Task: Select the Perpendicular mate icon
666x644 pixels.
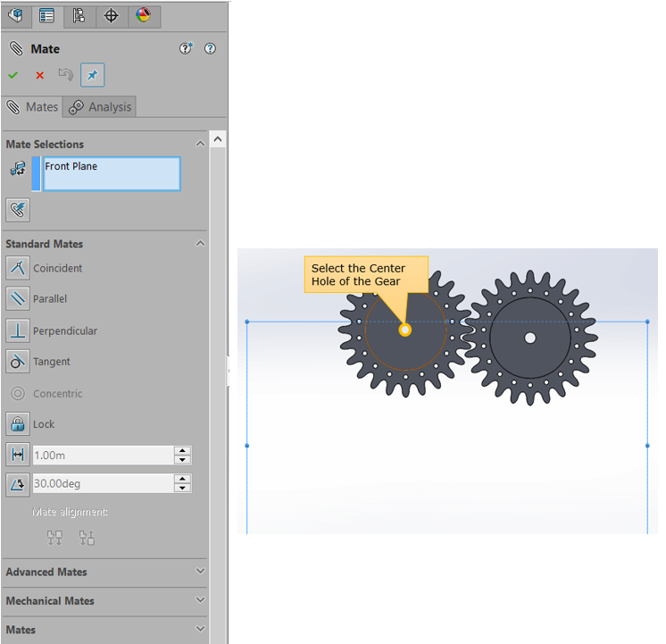Action: click(x=18, y=330)
